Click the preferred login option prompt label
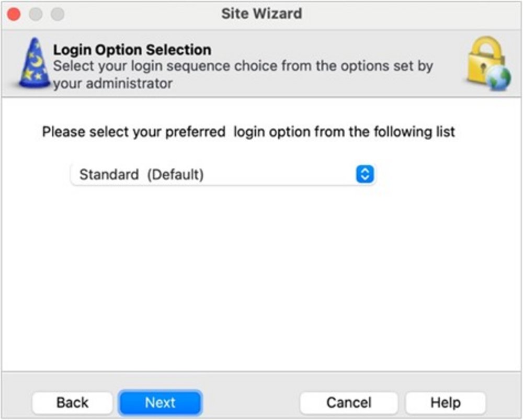 (248, 131)
